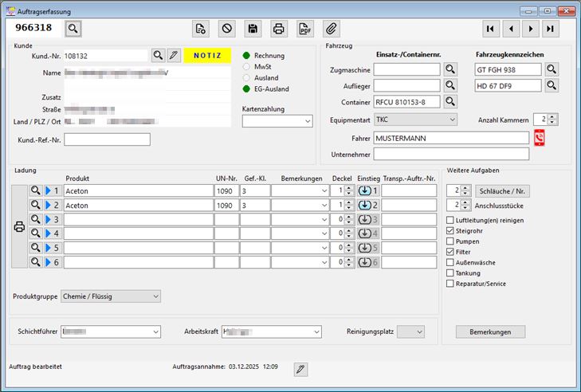Open the Equipmentart dropdown

415,120
